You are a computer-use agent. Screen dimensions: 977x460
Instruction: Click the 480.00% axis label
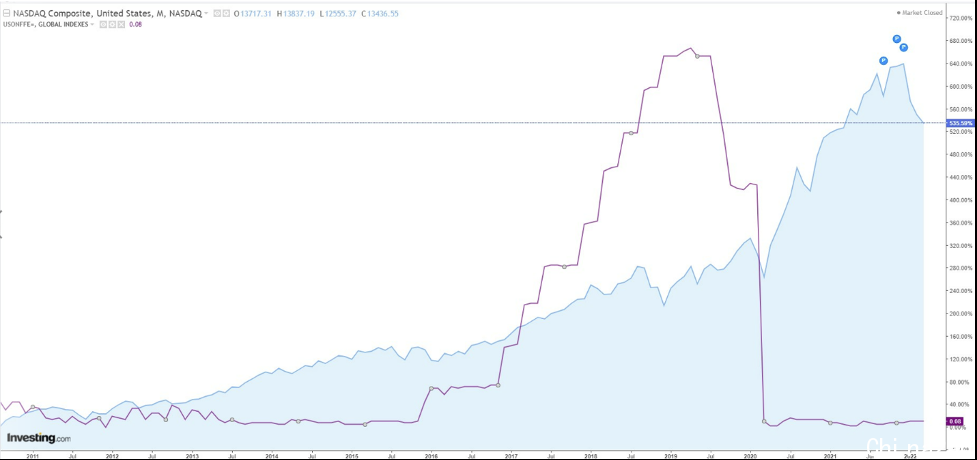962,155
